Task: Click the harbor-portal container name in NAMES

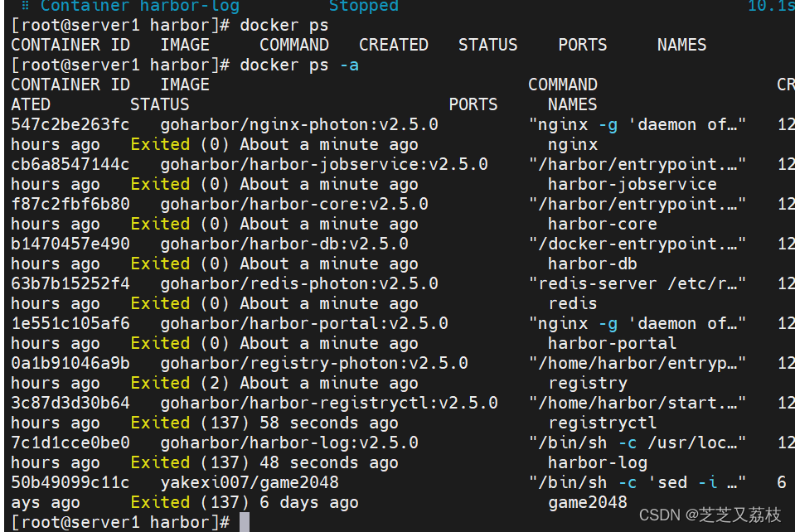Action: point(612,343)
